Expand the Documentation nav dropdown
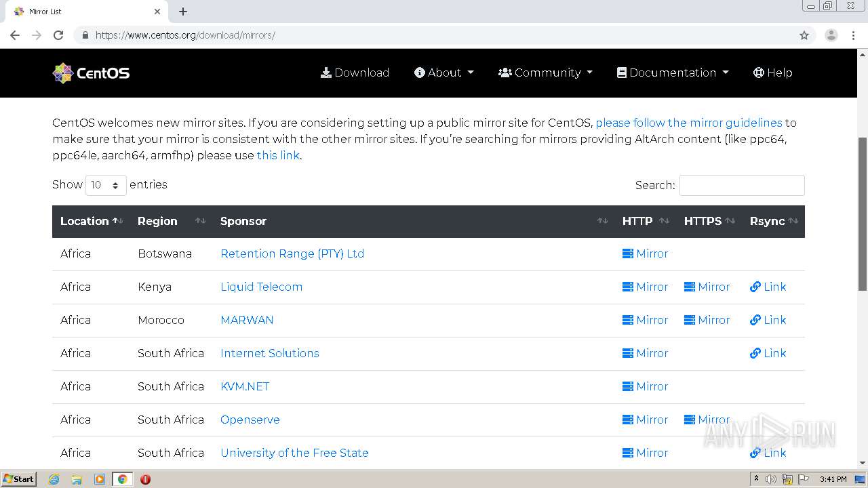This screenshot has width=868, height=488. (x=673, y=73)
